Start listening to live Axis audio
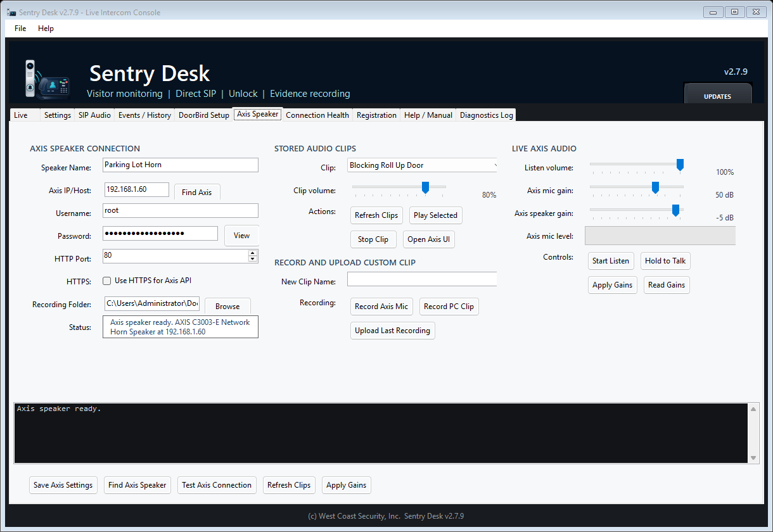773x532 pixels. [x=611, y=261]
